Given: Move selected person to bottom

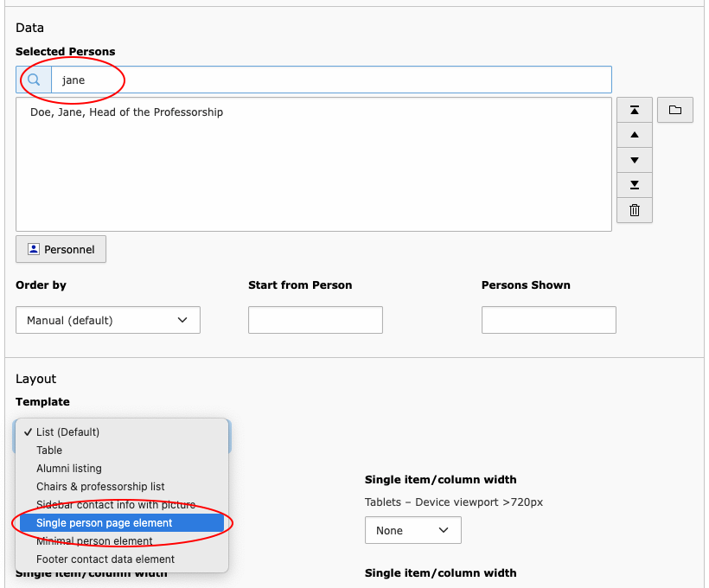Looking at the screenshot, I should 634,185.
